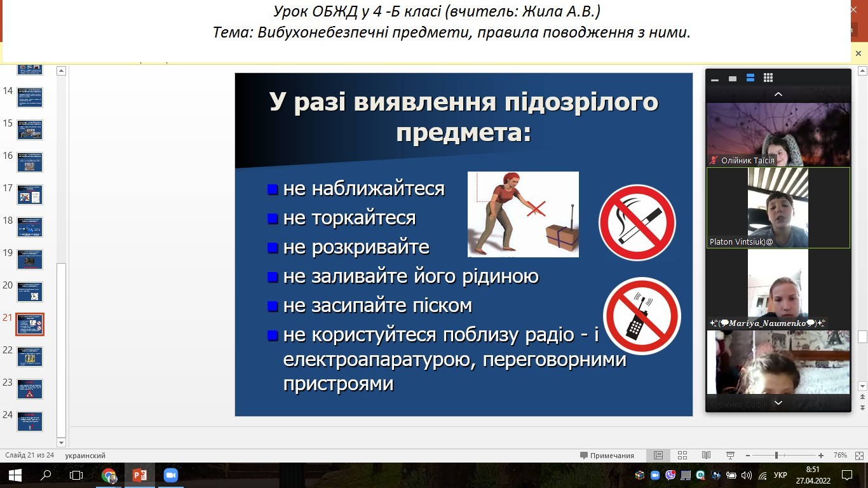Image resolution: width=868 pixels, height=488 pixels.
Task: Click УКР keyboard language switcher
Action: pyautogui.click(x=781, y=475)
